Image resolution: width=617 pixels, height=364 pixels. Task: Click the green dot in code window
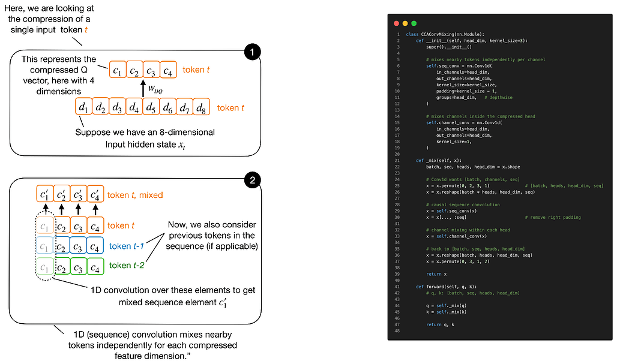pyautogui.click(x=414, y=23)
